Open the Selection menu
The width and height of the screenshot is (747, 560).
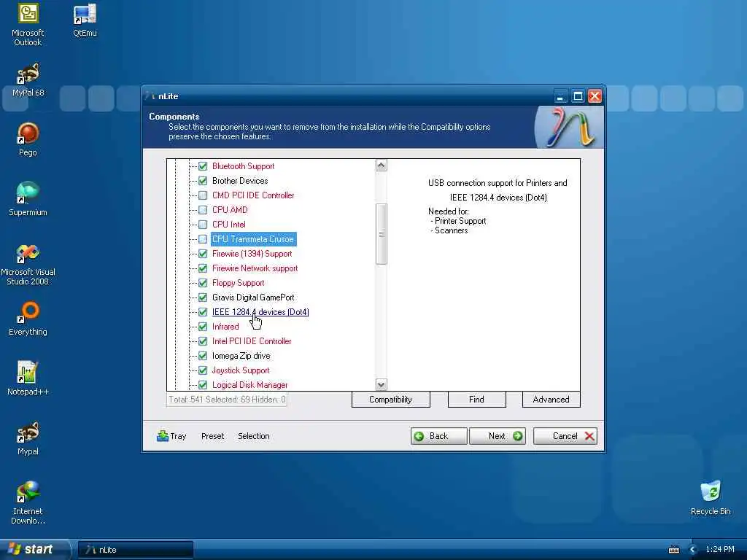tap(253, 436)
